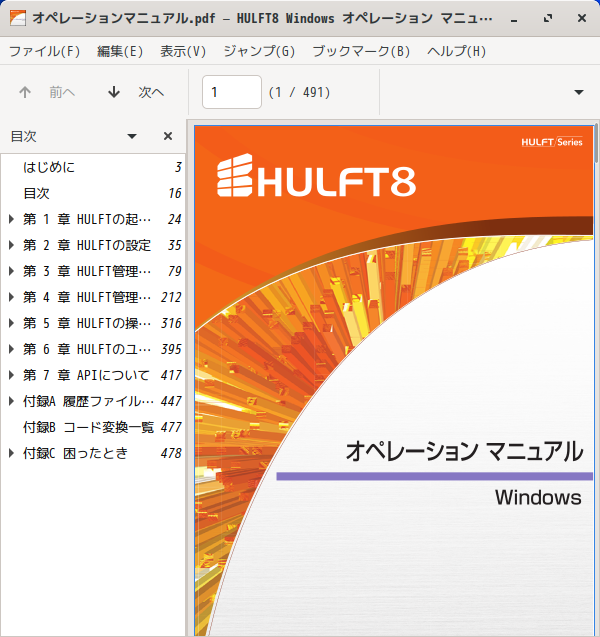
Task: Expand the 第 2 章 HULFTの設定 chapter
Action: 11,245
